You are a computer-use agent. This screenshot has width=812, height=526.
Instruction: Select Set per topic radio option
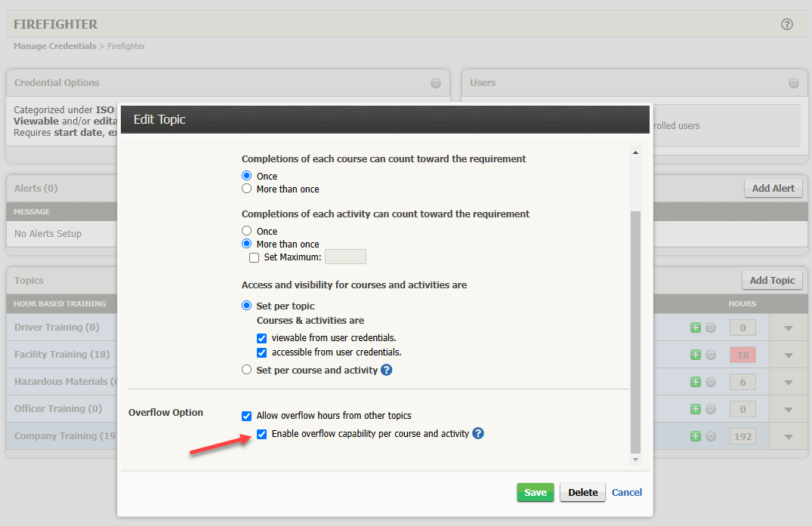[x=246, y=306]
